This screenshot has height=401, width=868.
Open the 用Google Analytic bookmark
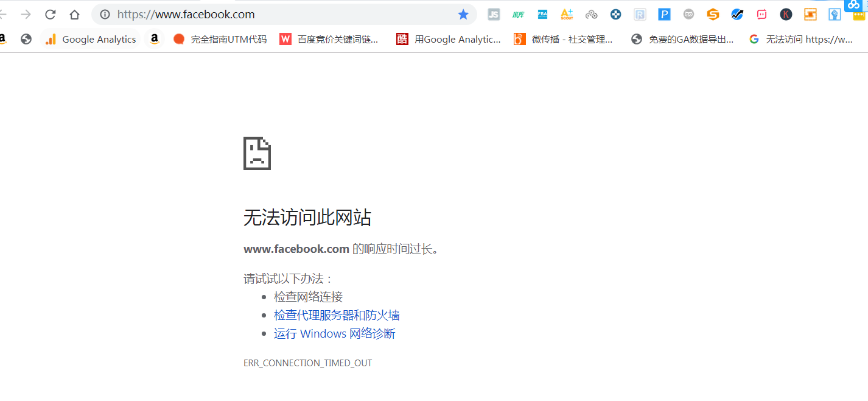tap(449, 40)
